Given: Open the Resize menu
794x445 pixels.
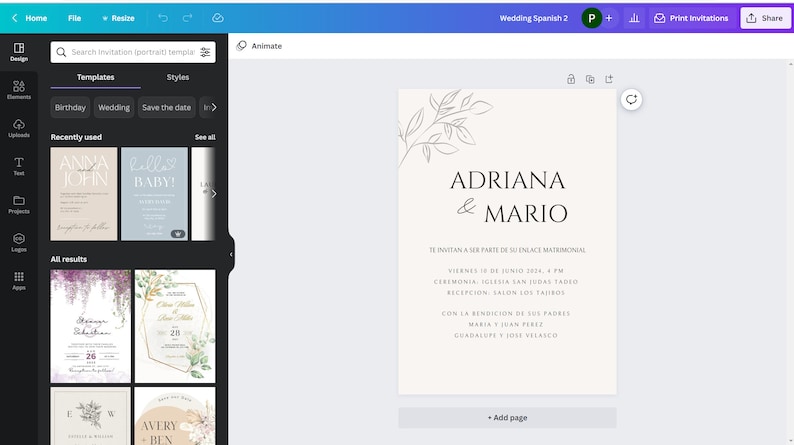Looking at the screenshot, I should (118, 18).
